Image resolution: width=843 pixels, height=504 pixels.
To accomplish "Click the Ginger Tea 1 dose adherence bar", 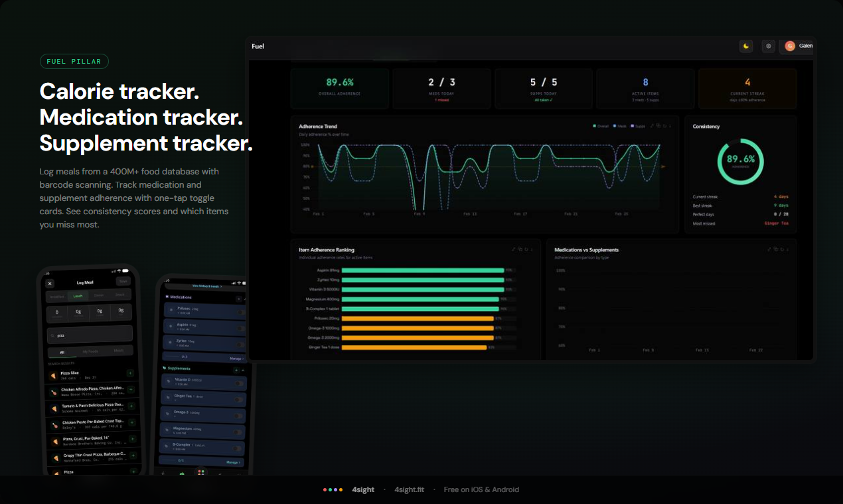I will coord(414,347).
